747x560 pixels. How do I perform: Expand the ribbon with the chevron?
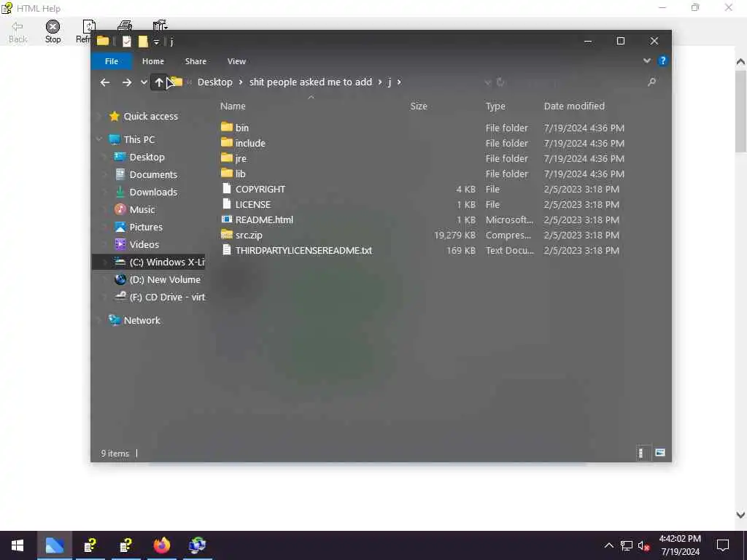coord(646,61)
